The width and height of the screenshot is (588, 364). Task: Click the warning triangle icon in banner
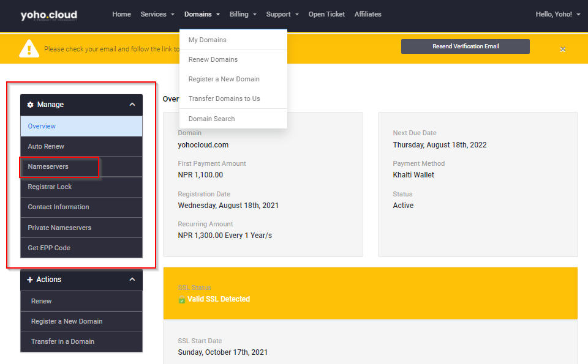[29, 48]
